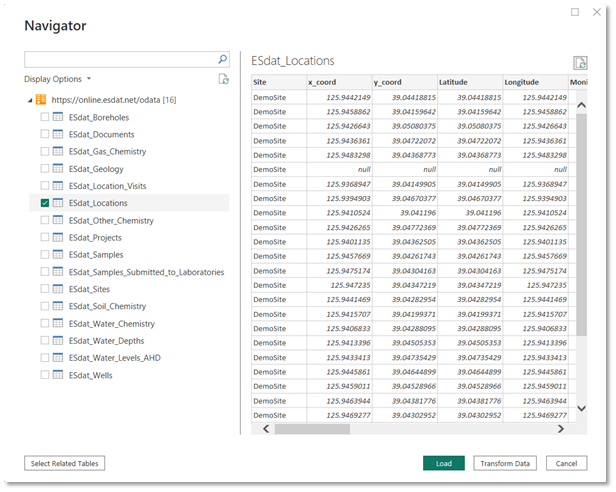Click the x_coord column header
The height and width of the screenshot is (492, 616).
pyautogui.click(x=339, y=82)
